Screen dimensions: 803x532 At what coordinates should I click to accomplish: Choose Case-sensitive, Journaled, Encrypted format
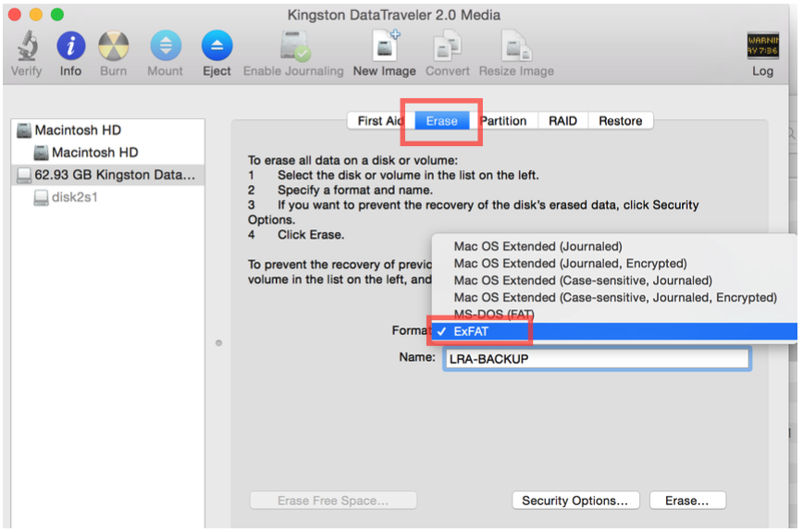click(614, 297)
